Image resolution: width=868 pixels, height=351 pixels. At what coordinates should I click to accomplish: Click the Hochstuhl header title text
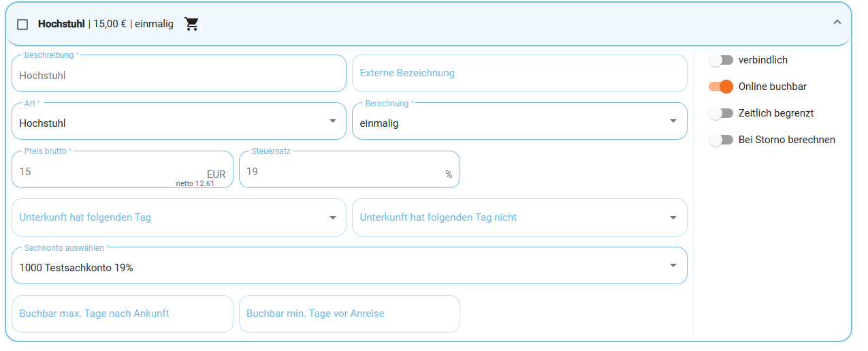click(x=61, y=24)
